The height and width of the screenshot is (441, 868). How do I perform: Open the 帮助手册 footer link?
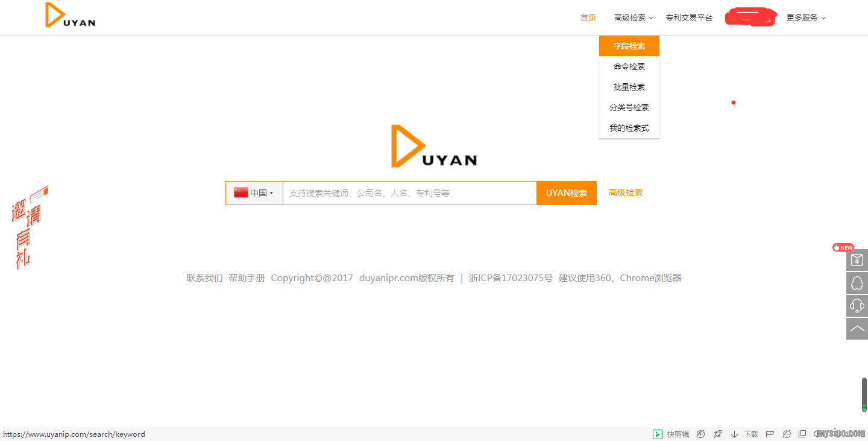pyautogui.click(x=247, y=278)
